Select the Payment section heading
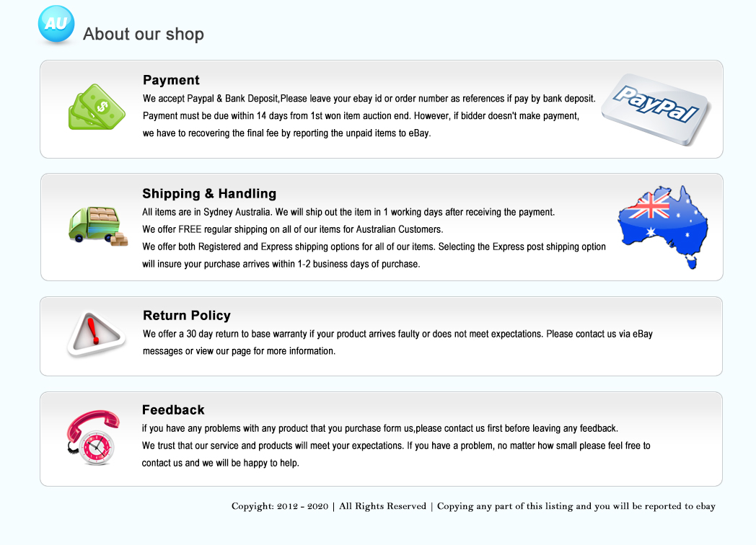This screenshot has height=545, width=756. click(171, 80)
